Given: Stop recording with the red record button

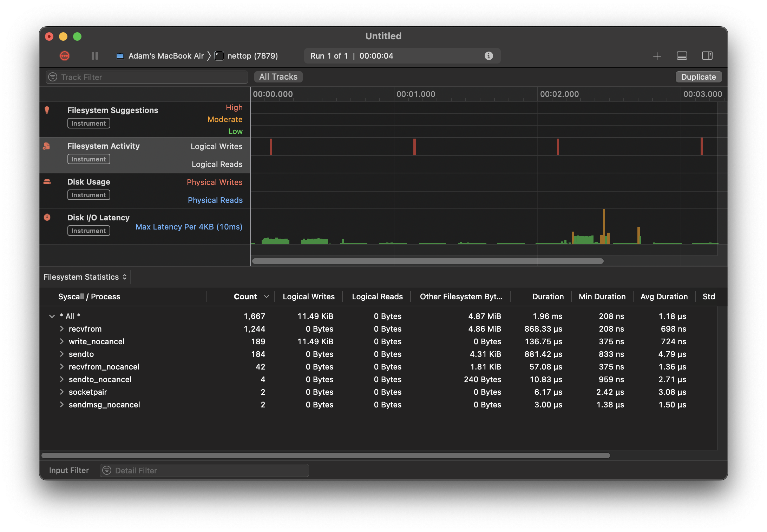Looking at the screenshot, I should 65,56.
